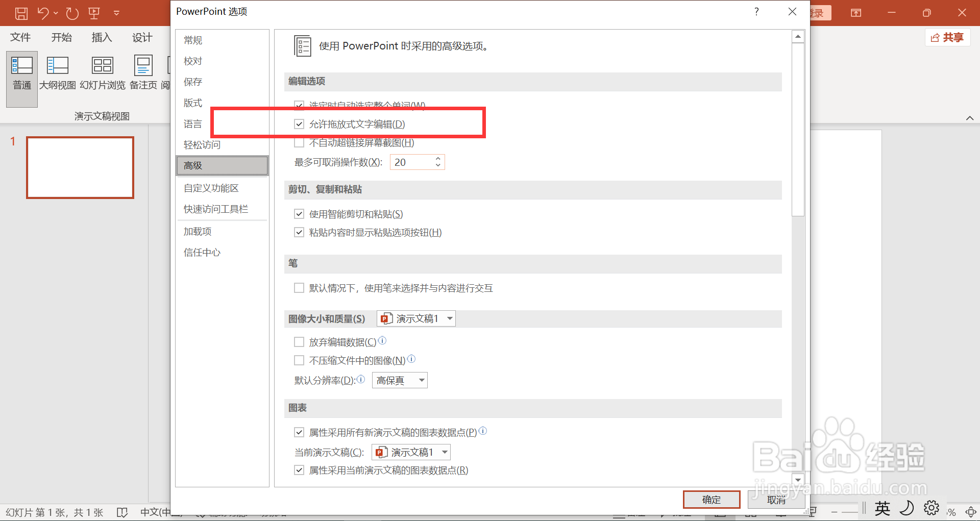Open Undo history dropdown arrow
This screenshot has width=980, height=521.
(56, 13)
